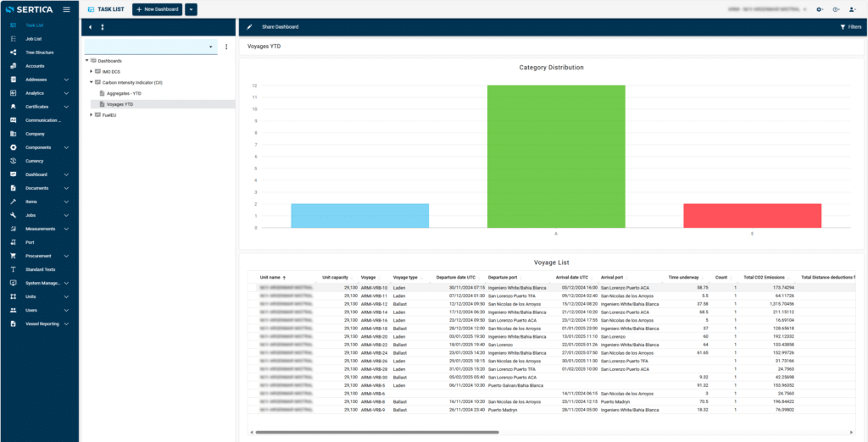Viewport: 868px width, 442px height.
Task: Open the settings gear menu
Action: tap(820, 9)
